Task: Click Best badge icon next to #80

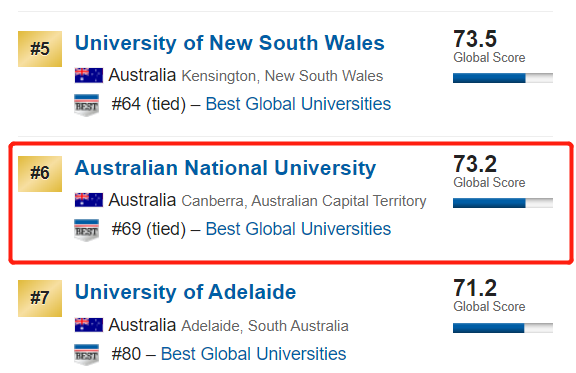Action: coord(86,355)
